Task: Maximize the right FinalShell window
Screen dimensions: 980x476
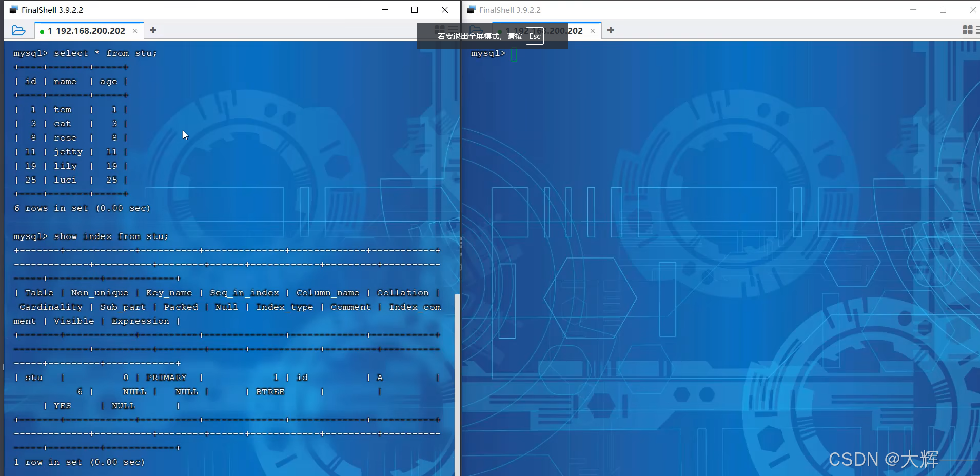Action: coord(943,10)
